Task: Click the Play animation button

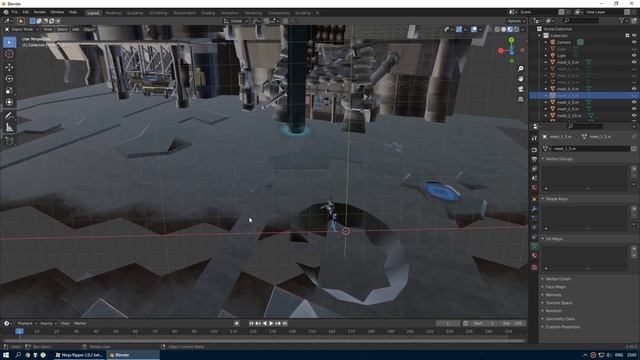Action: (271, 323)
